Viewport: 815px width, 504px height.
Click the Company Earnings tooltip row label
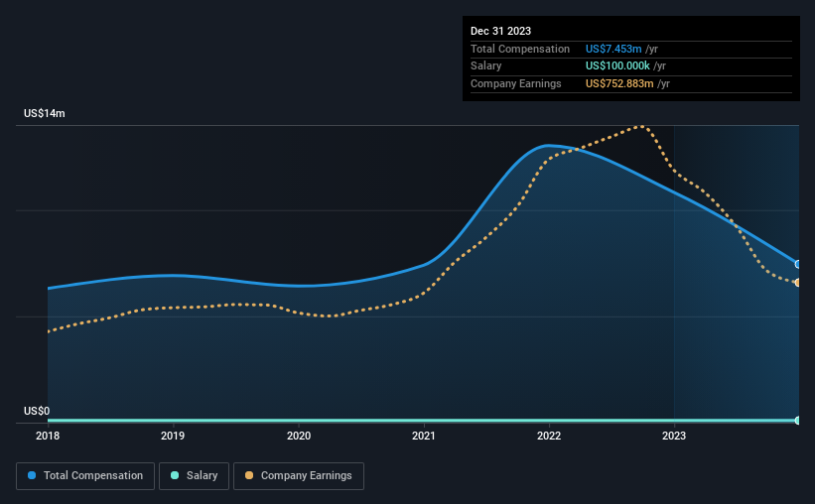pos(515,83)
